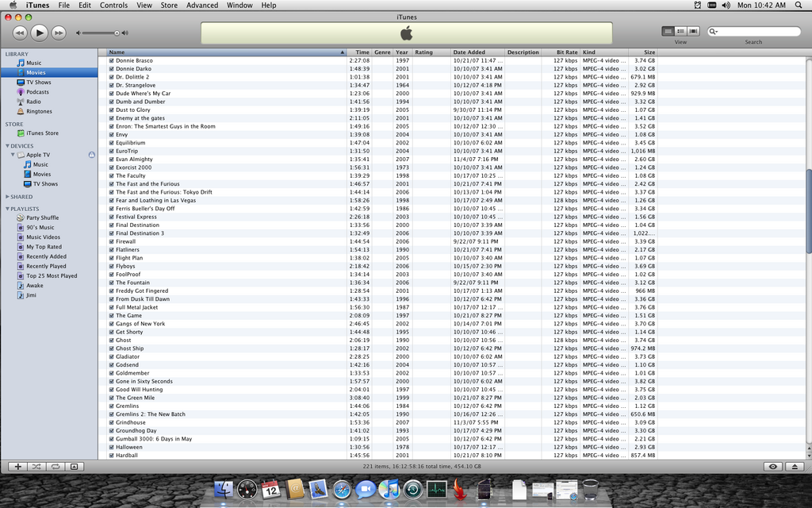Click the Play button
The width and height of the screenshot is (812, 508).
point(39,33)
